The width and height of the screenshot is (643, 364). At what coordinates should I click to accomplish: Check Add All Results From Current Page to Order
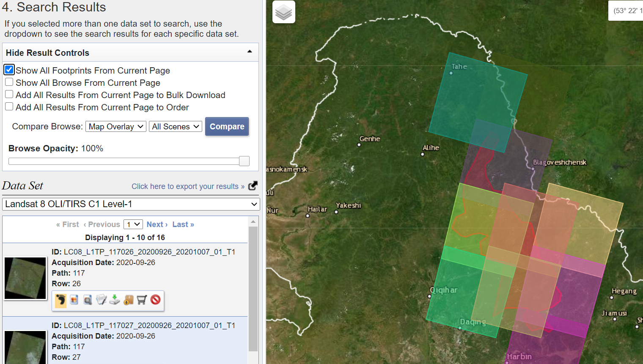9,107
